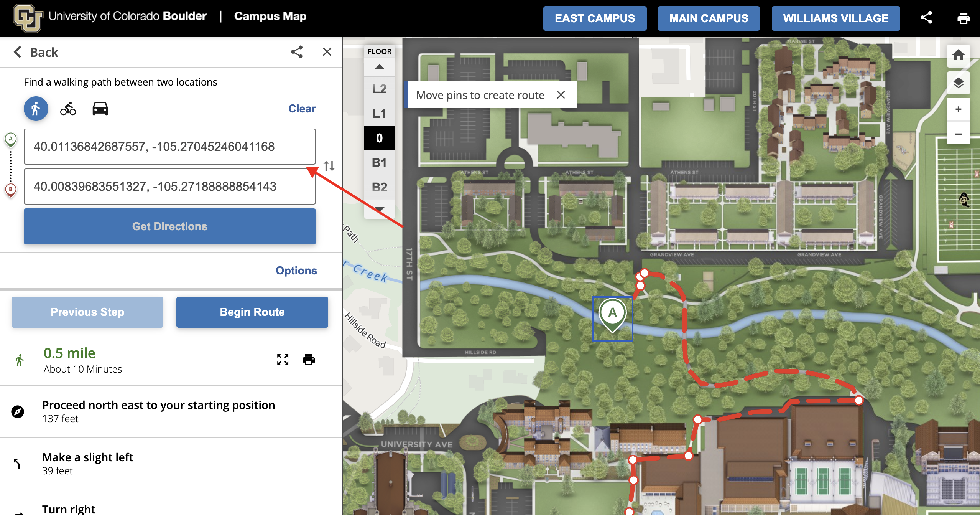Click the map home reset icon
The height and width of the screenshot is (515, 980).
(x=958, y=55)
